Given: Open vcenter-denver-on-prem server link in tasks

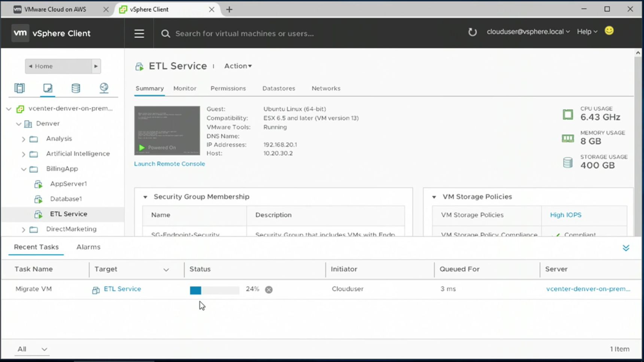Looking at the screenshot, I should coord(588,289).
